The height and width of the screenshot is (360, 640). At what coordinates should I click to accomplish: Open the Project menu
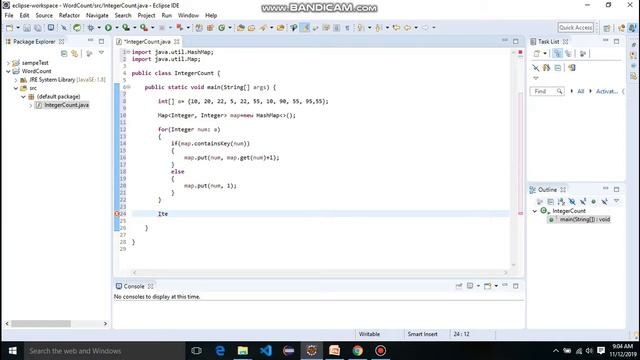click(x=146, y=16)
